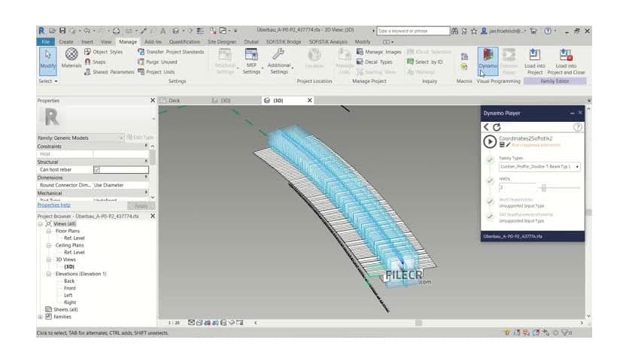The width and height of the screenshot is (629, 364).
Task: Open the Family: Generic Models type selector
Action: coord(81,138)
